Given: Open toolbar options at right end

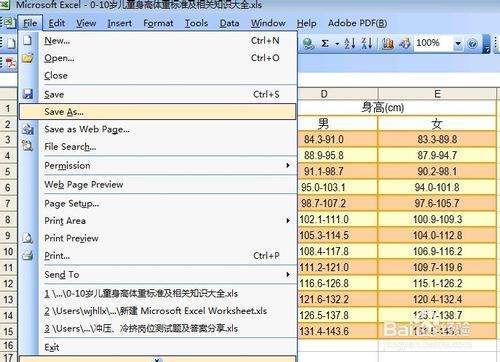Looking at the screenshot, I should 487,44.
